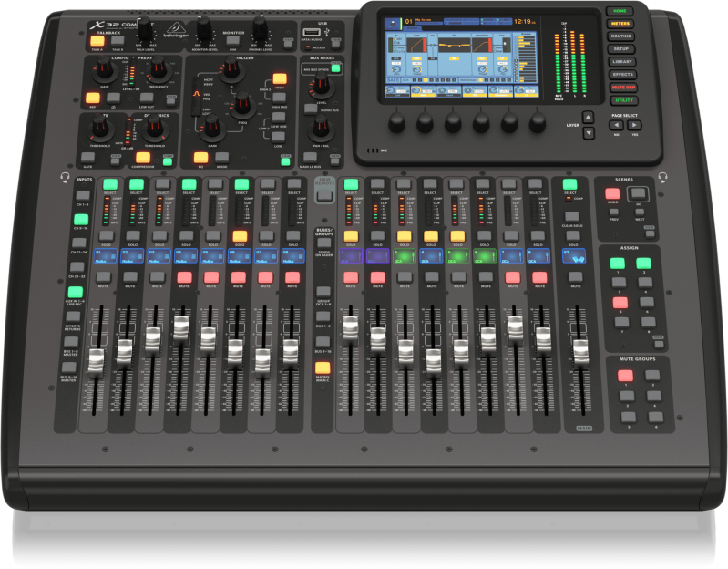Toggle 48V phantom power
This screenshot has height=569, width=728.
pos(93,98)
